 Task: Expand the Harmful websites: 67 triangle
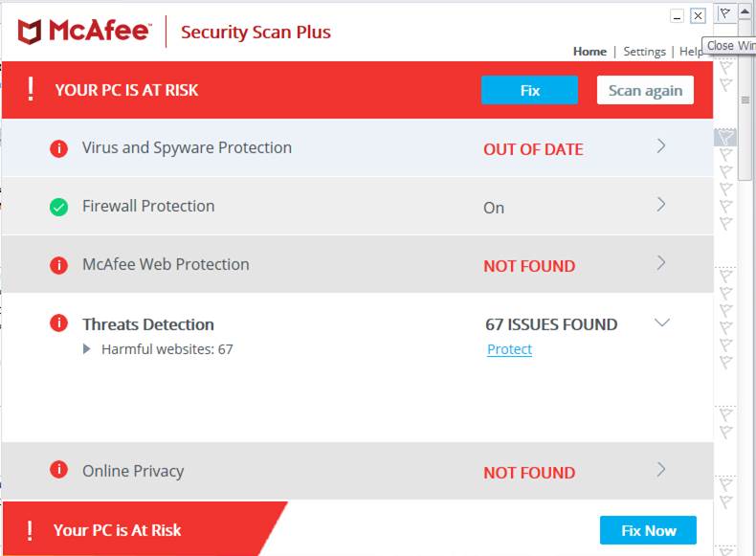87,349
